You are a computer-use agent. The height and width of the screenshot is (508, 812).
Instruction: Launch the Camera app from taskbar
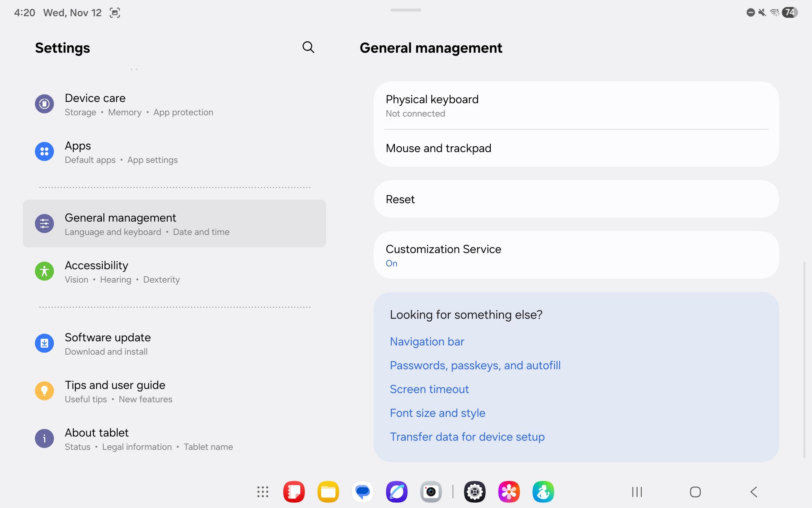click(431, 492)
